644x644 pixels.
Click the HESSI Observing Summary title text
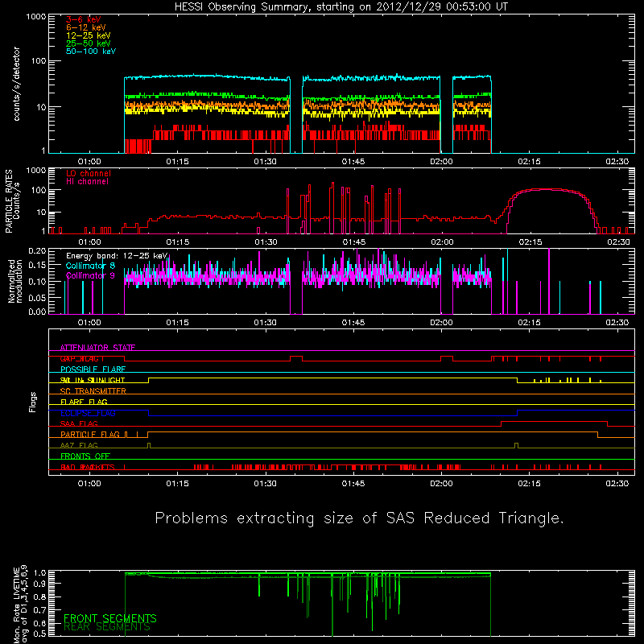(x=341, y=7)
